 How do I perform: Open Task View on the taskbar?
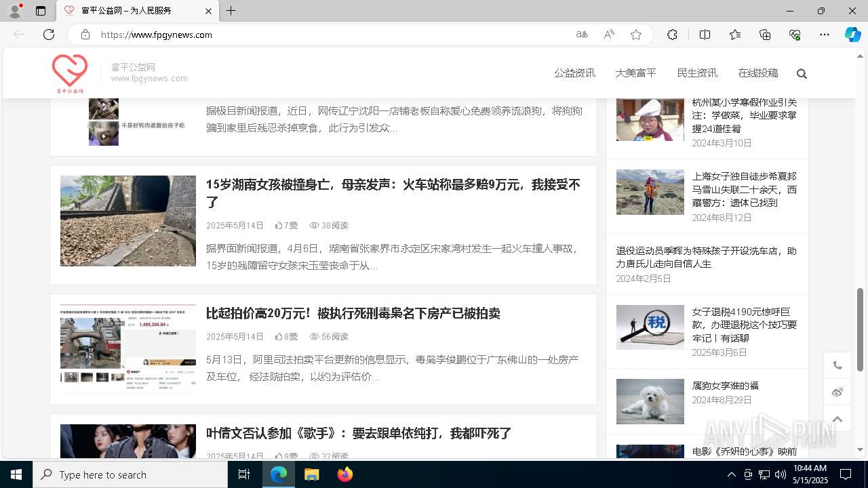(244, 474)
